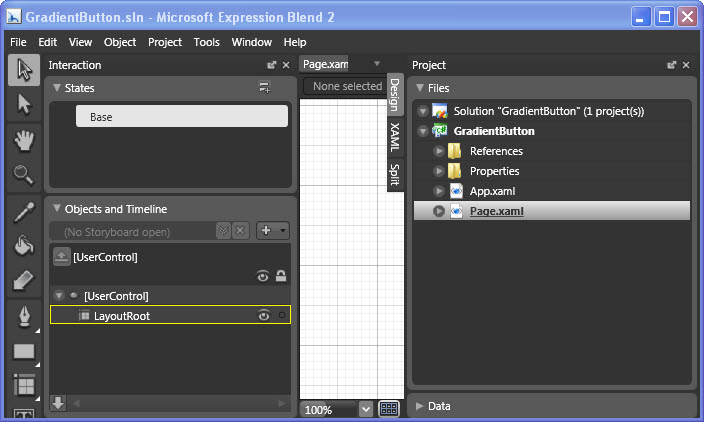Activate the Pan hand tool
This screenshot has height=422, width=704.
click(24, 141)
